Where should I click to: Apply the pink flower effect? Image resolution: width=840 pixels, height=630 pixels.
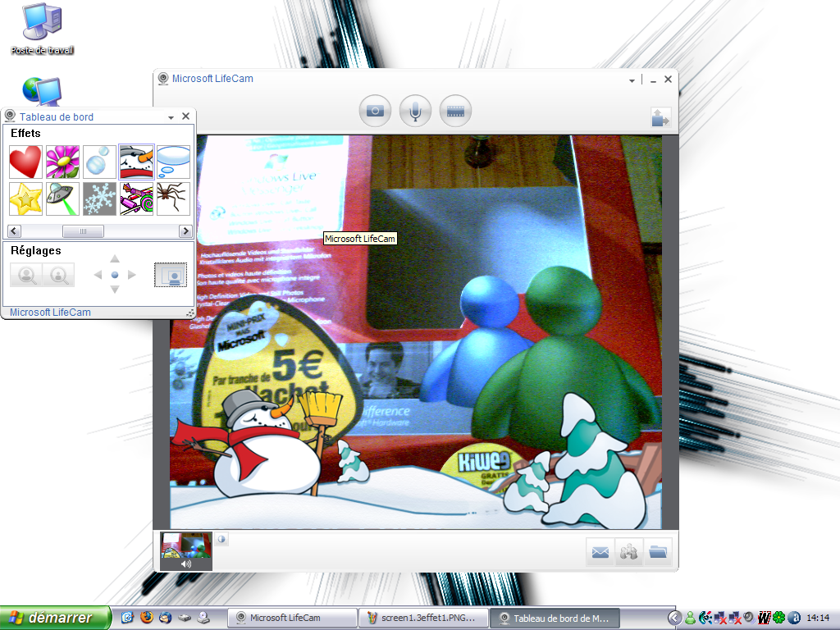pos(62,162)
